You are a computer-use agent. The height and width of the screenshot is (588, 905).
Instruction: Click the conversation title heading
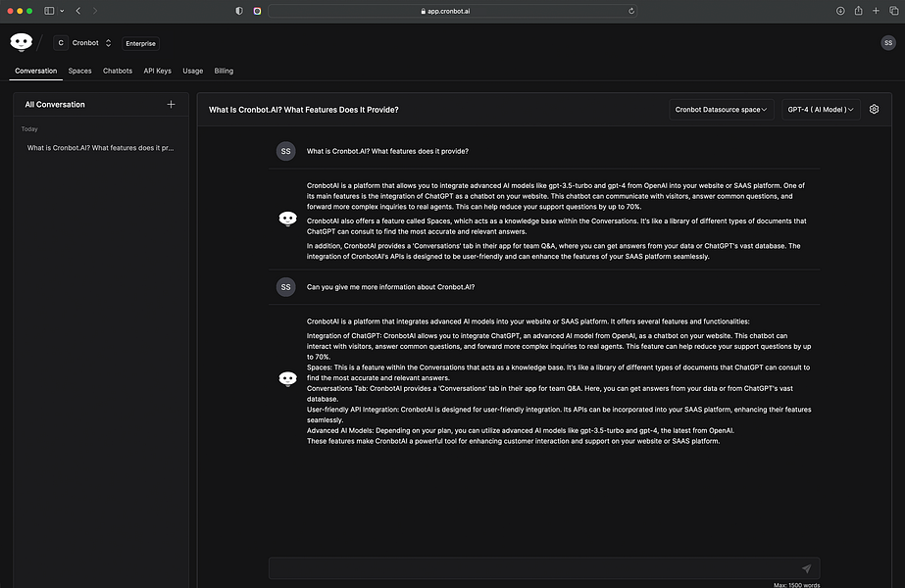[304, 110]
